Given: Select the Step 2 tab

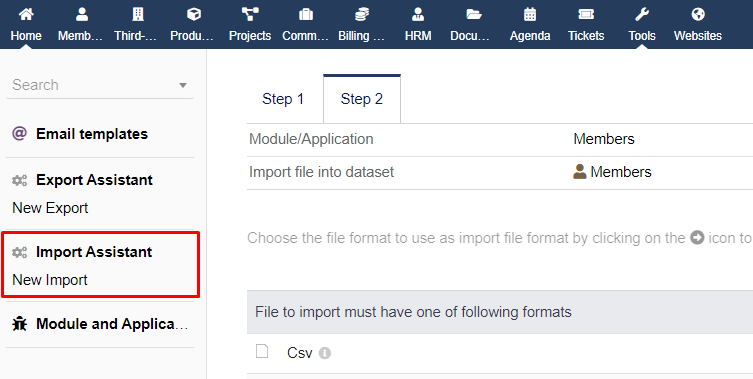Looking at the screenshot, I should point(362,99).
